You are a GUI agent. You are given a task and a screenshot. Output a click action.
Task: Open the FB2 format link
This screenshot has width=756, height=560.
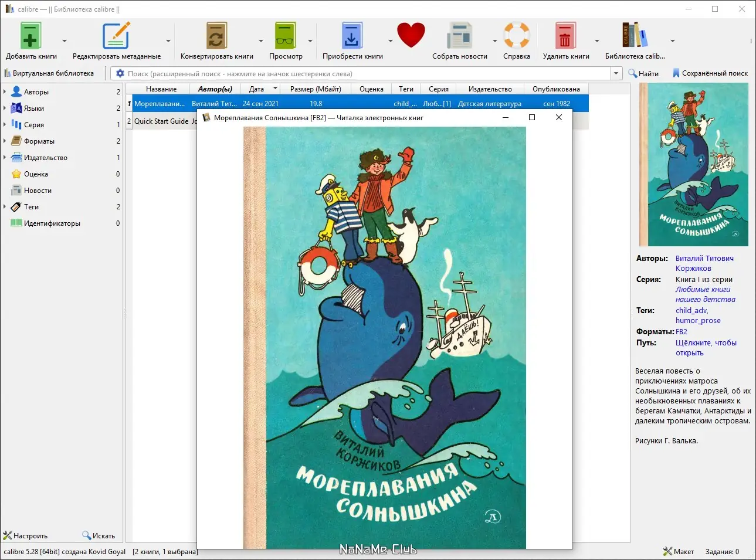[x=681, y=331]
